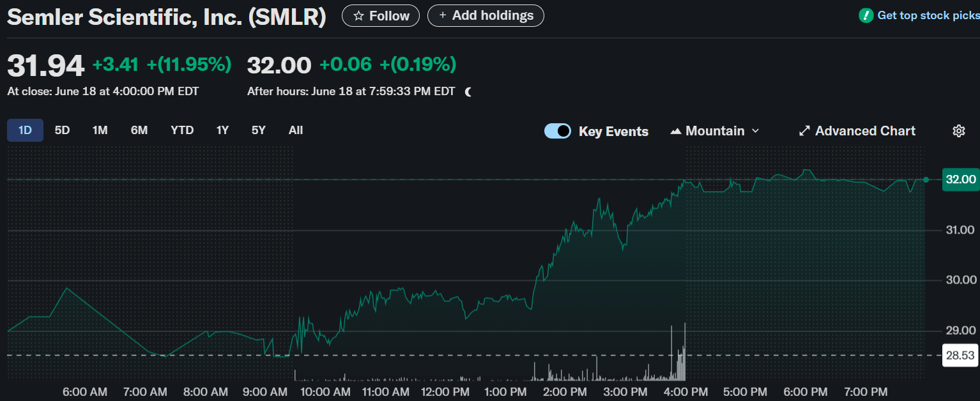The width and height of the screenshot is (980, 401).
Task: Show the All time range
Action: pyautogui.click(x=296, y=130)
